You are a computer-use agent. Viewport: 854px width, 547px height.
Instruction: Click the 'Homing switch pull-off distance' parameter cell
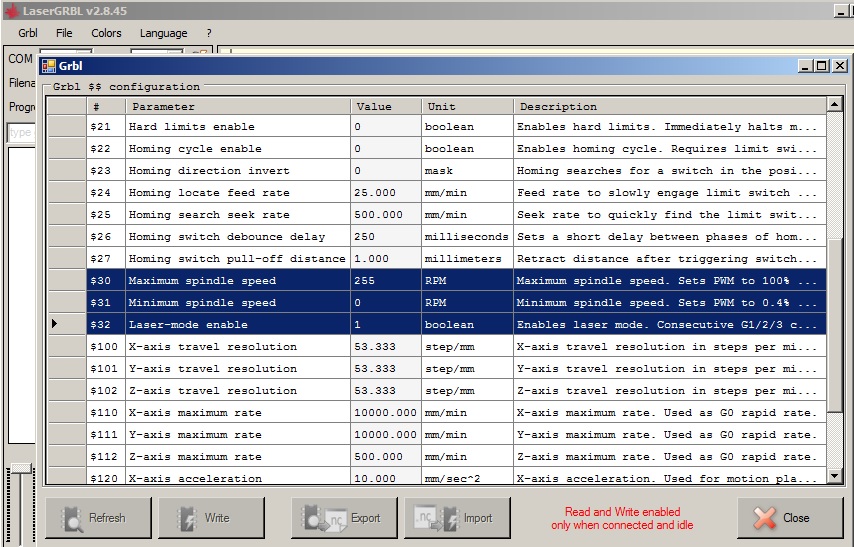(x=238, y=258)
